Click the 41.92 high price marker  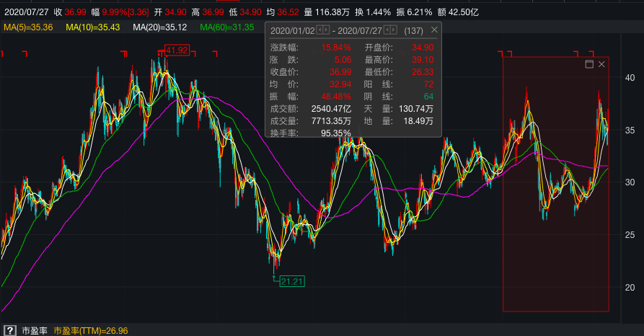tap(176, 50)
